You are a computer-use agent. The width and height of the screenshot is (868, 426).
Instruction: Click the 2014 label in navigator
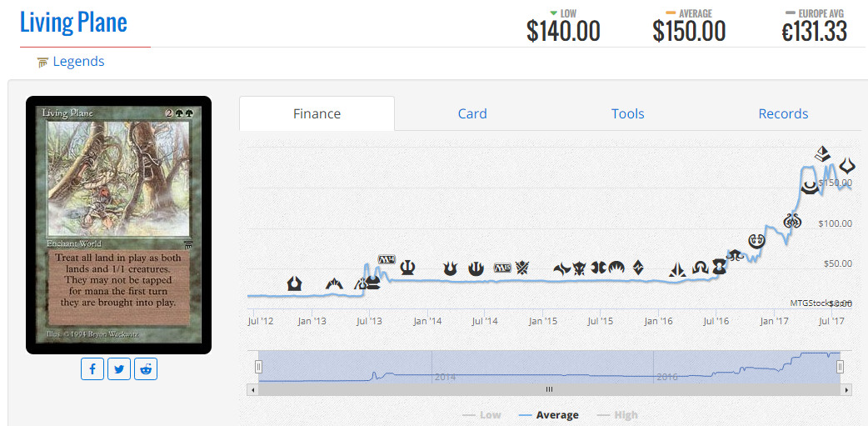tap(445, 378)
